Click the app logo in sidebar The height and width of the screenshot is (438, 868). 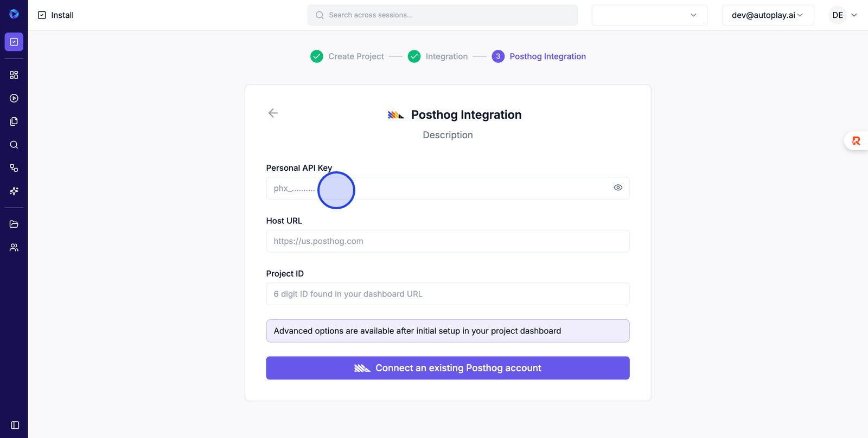click(14, 14)
